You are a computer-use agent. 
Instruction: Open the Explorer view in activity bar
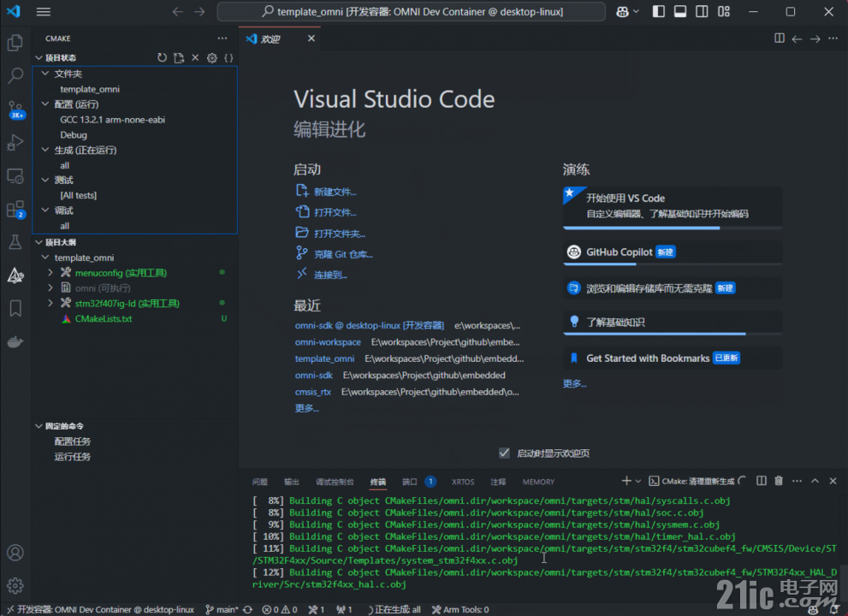click(15, 43)
